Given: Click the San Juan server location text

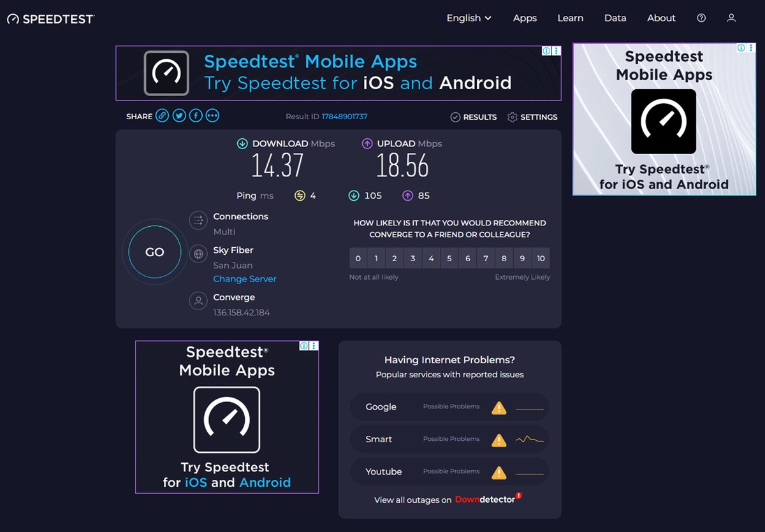Looking at the screenshot, I should tap(233, 266).
